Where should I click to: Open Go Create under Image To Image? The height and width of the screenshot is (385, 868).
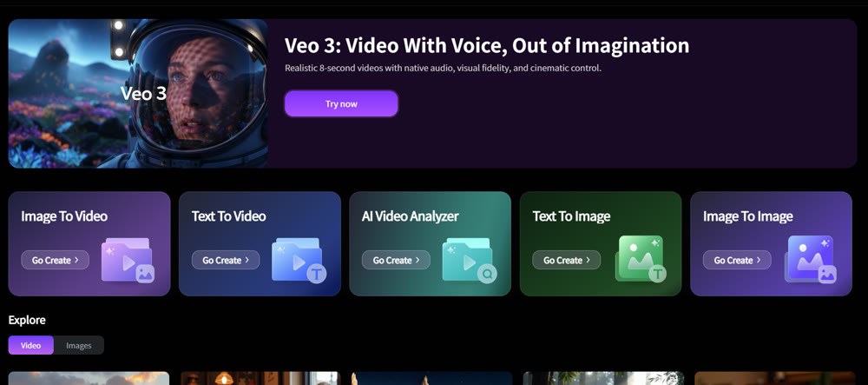[x=737, y=260]
